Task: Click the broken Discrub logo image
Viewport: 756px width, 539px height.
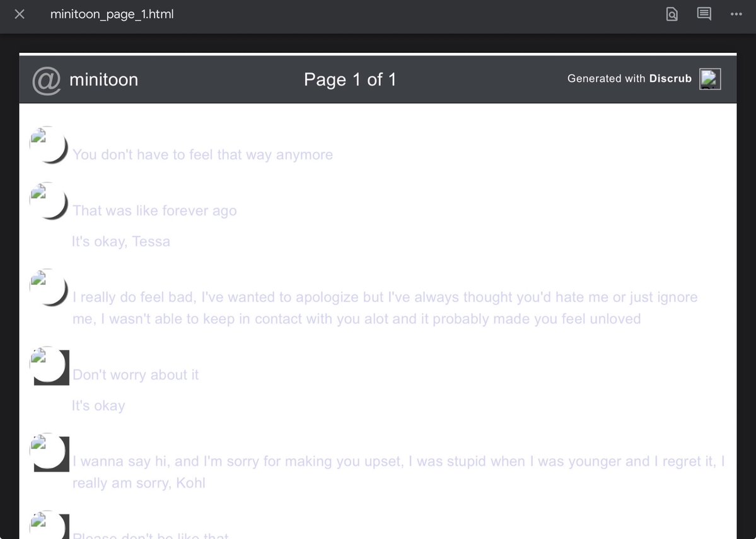Action: click(710, 79)
